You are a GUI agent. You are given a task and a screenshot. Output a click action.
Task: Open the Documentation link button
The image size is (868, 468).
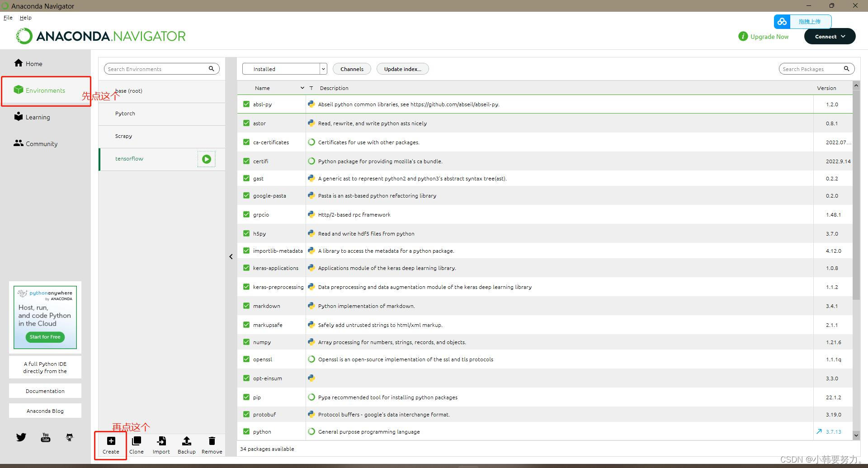tap(45, 391)
